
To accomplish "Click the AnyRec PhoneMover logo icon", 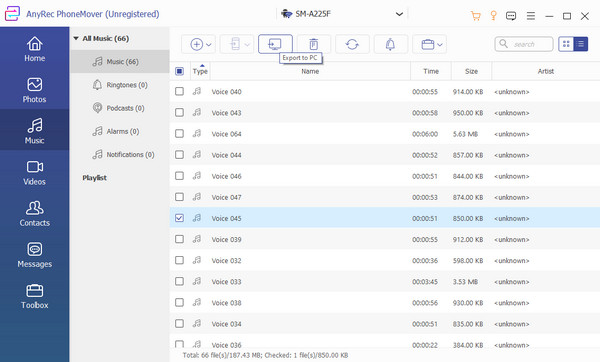I will (12, 14).
